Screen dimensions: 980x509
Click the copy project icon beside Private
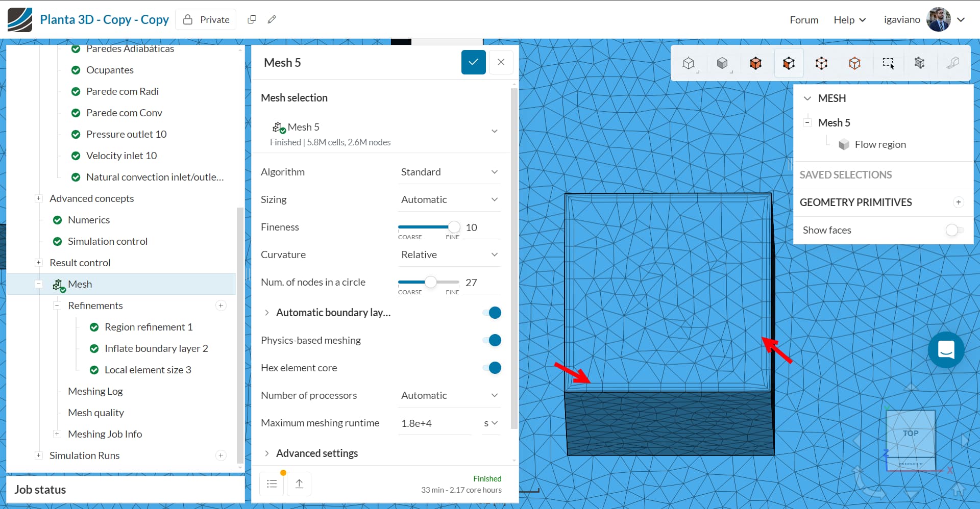click(x=251, y=19)
